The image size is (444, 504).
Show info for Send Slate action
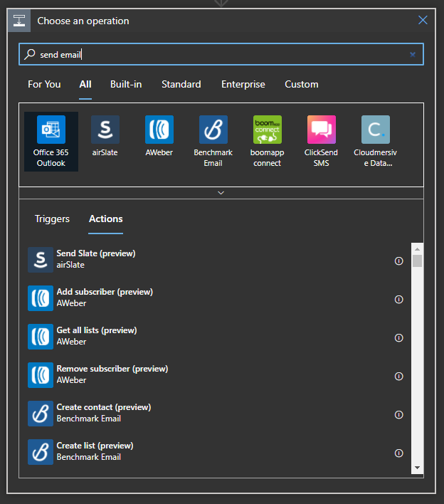pyautogui.click(x=398, y=261)
